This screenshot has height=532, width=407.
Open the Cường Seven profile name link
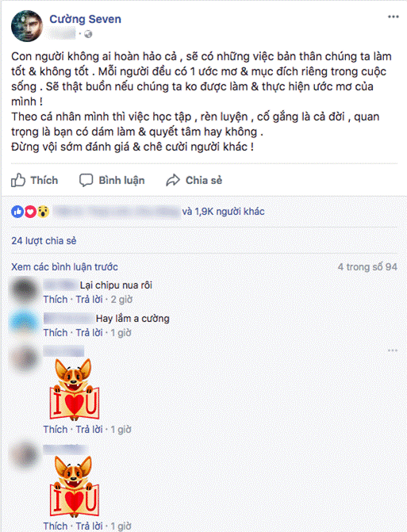click(85, 19)
